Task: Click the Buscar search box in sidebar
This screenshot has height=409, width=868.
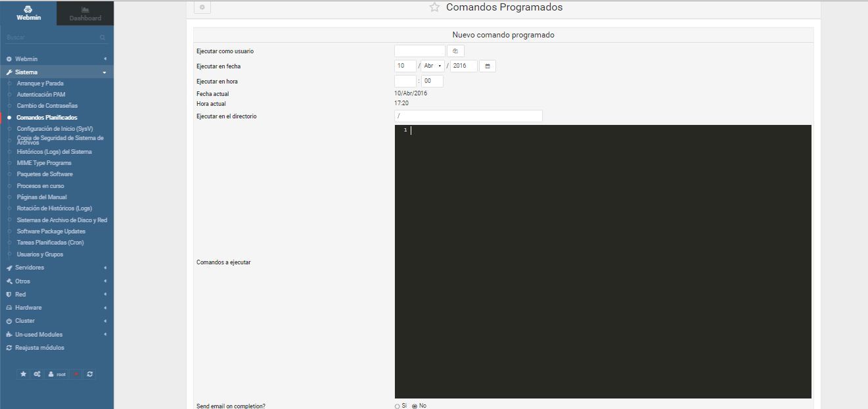Action: click(53, 37)
